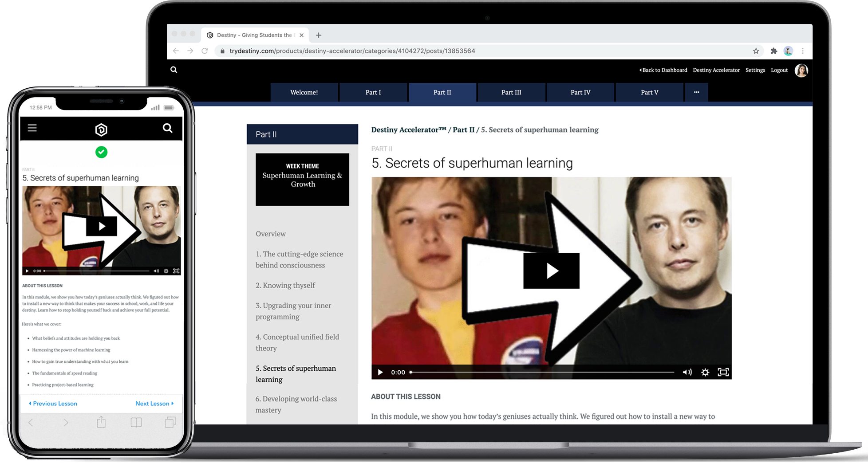
Task: Open the browser extensions puzzle icon
Action: [x=773, y=51]
